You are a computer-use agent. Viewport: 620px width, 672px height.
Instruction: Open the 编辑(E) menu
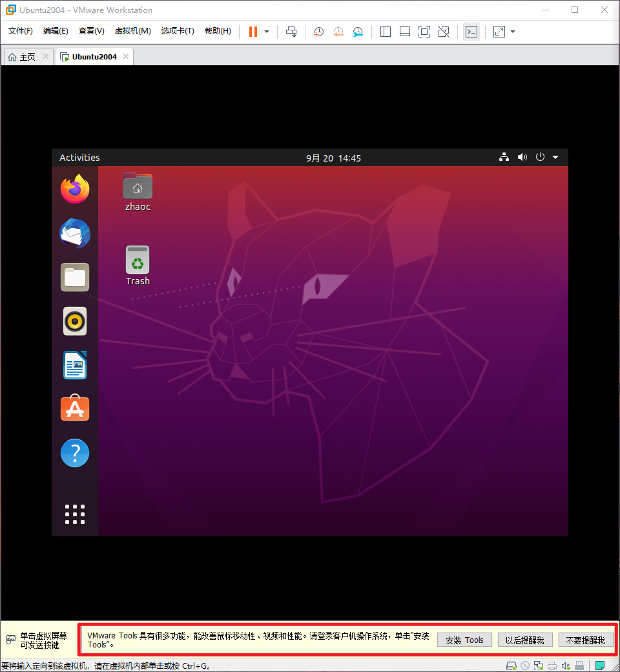point(56,31)
